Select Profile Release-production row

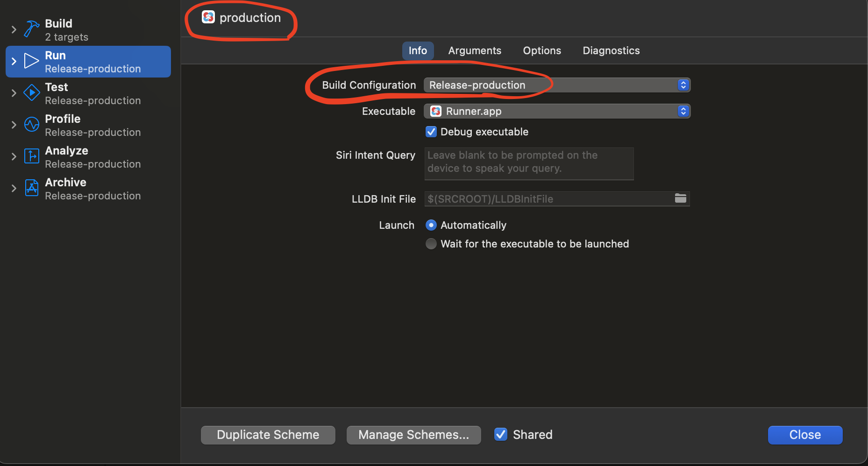click(88, 125)
